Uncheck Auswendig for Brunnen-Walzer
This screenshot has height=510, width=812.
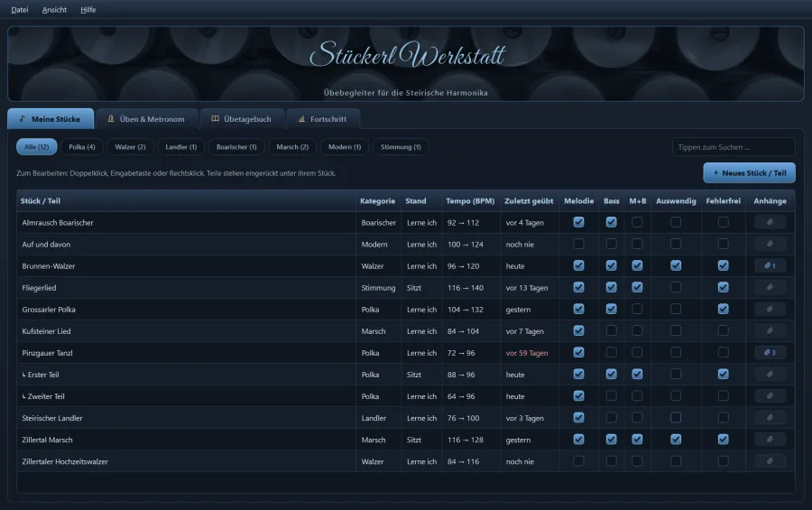pyautogui.click(x=676, y=266)
